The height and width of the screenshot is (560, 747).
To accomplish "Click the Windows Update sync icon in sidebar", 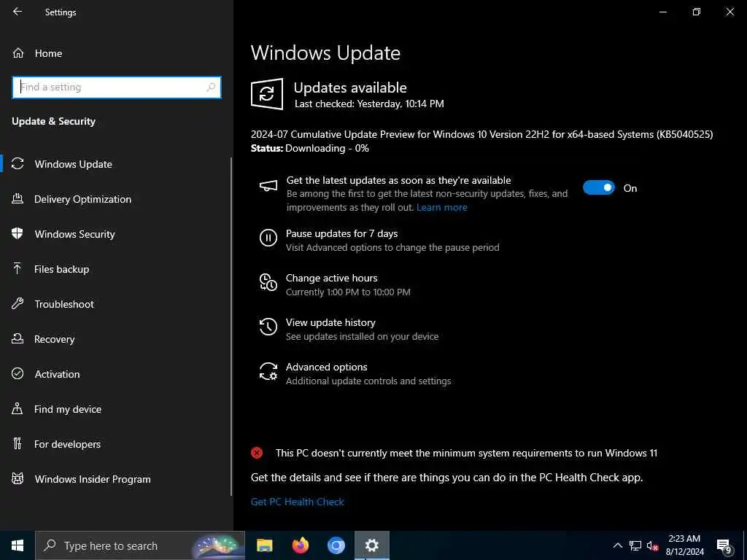I will [x=18, y=164].
